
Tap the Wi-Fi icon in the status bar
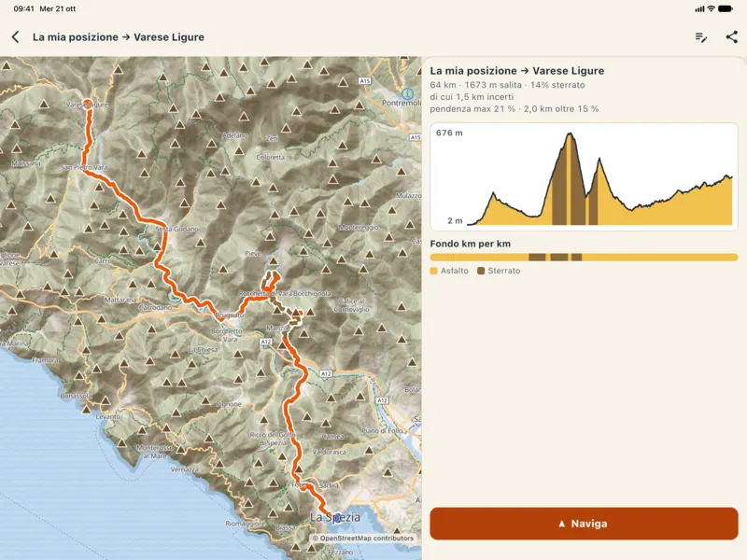[x=711, y=8]
